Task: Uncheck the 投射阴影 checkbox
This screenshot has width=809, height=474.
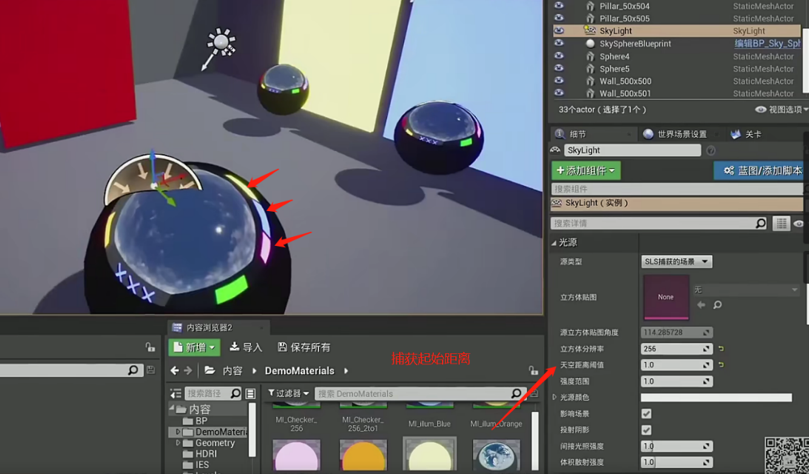Action: (646, 430)
